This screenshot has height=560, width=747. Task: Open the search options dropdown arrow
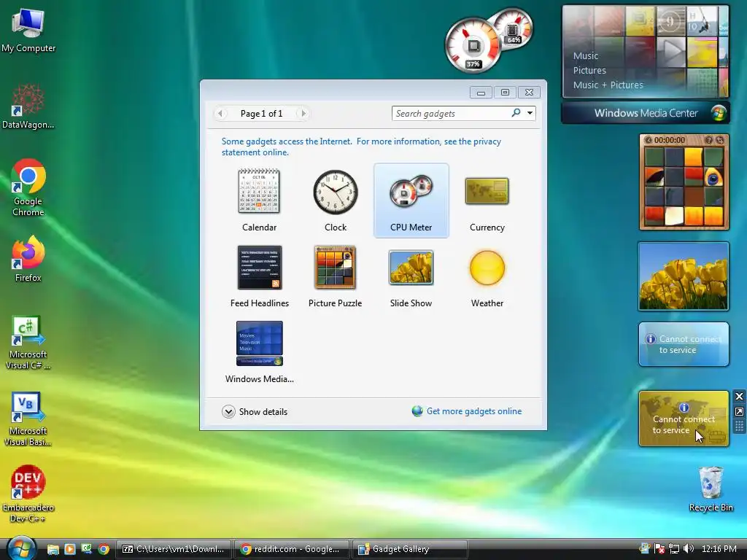(x=530, y=113)
